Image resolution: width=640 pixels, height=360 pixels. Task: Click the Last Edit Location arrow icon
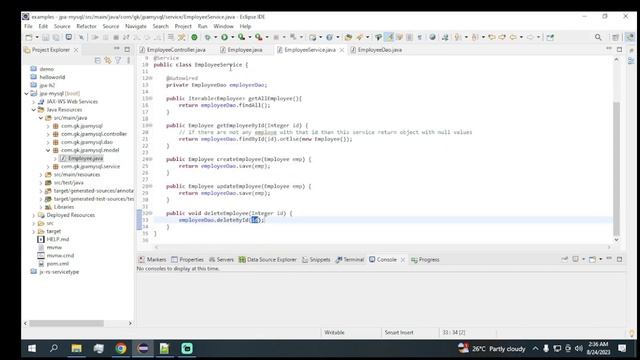pos(492,37)
